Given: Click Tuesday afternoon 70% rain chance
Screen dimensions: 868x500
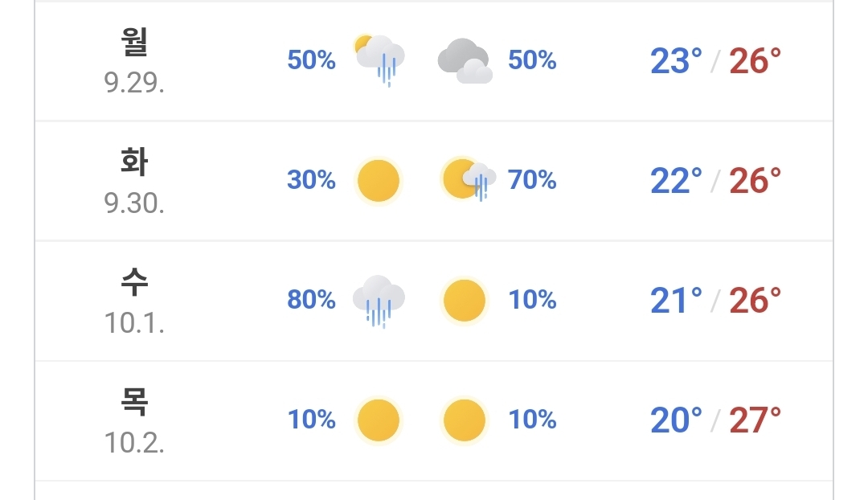Looking at the screenshot, I should (x=532, y=180).
